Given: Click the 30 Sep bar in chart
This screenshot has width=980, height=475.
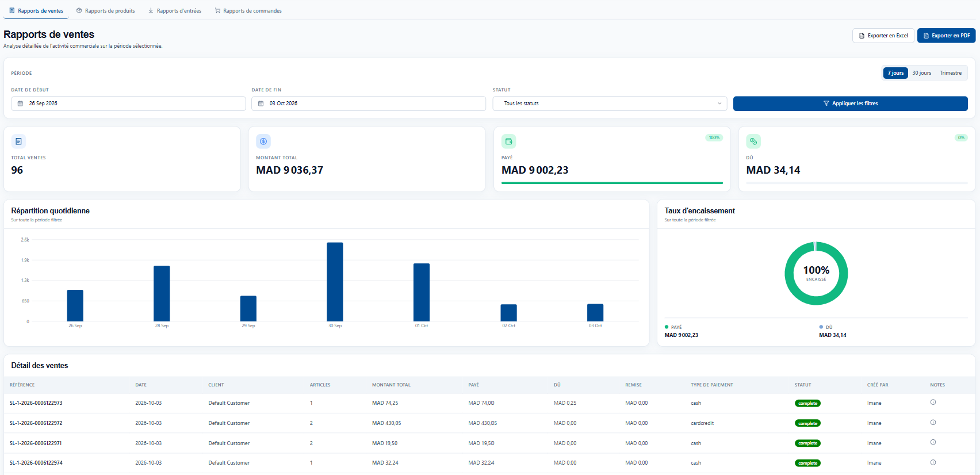Looking at the screenshot, I should coord(335,282).
